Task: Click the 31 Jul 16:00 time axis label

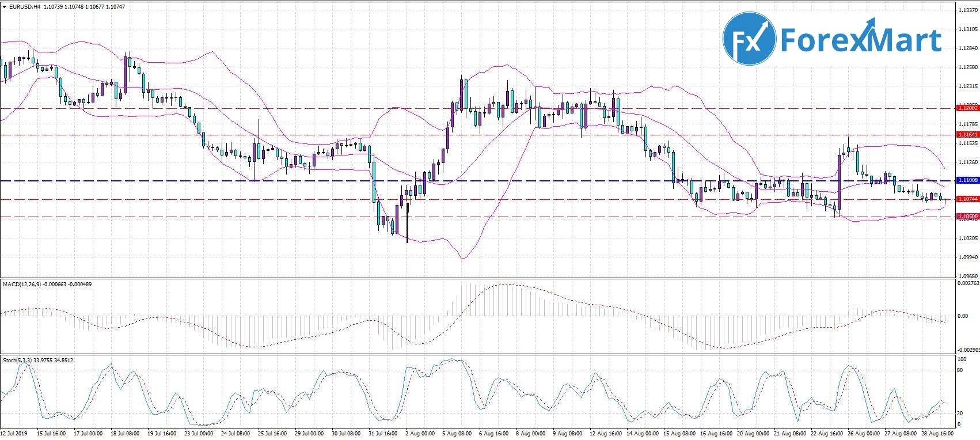Action: tap(383, 434)
